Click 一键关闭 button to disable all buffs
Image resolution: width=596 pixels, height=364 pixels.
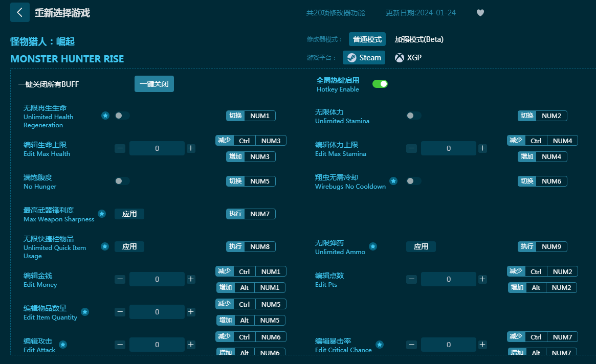coord(154,84)
